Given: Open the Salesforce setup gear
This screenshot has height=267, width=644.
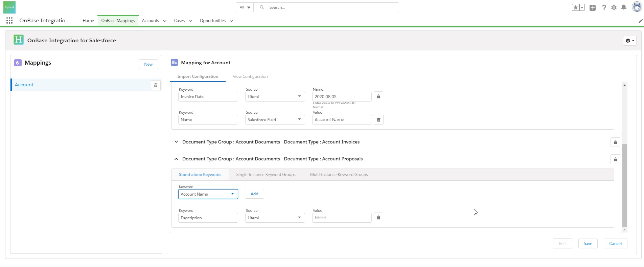Looking at the screenshot, I should 614,7.
